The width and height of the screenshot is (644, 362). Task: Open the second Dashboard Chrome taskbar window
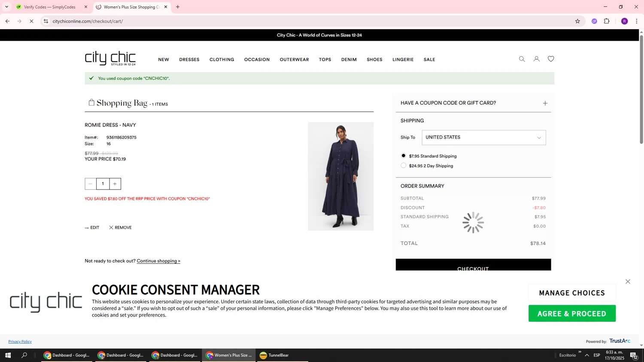tap(121, 356)
